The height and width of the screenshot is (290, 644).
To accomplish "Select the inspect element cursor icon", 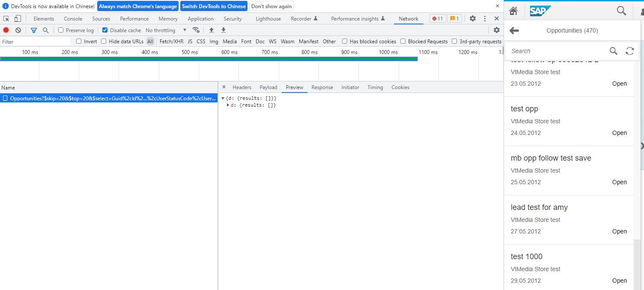I will (6, 18).
